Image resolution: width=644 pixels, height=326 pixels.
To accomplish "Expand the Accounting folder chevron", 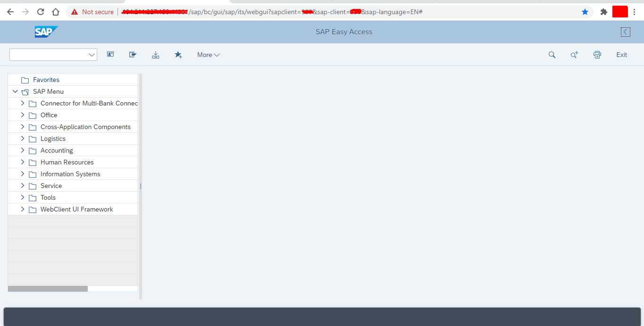I will pos(22,150).
